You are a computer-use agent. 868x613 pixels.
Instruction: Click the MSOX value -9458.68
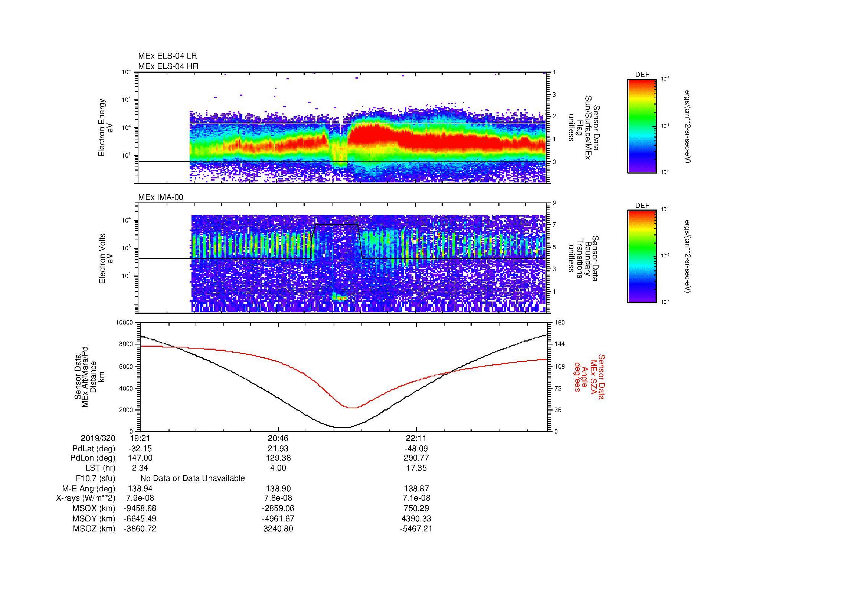[x=140, y=508]
